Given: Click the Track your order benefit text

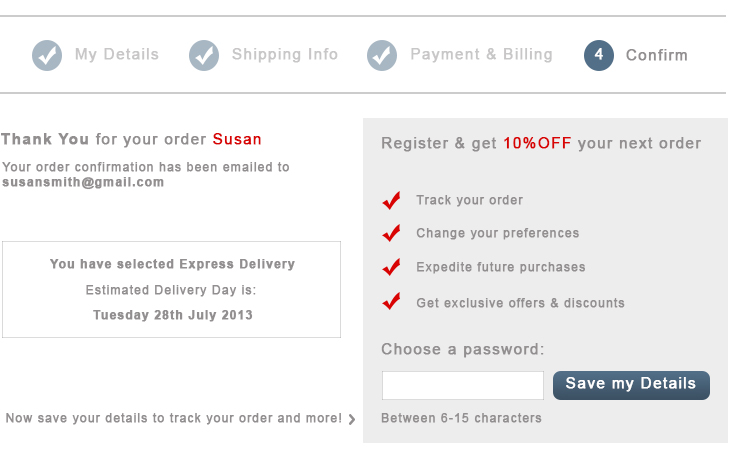Looking at the screenshot, I should (x=470, y=200).
